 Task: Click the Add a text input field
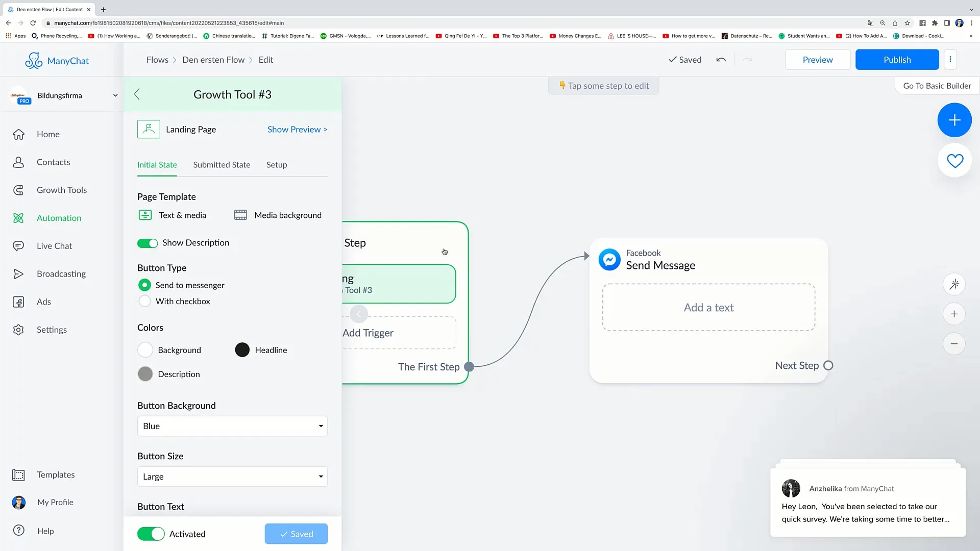pyautogui.click(x=709, y=308)
